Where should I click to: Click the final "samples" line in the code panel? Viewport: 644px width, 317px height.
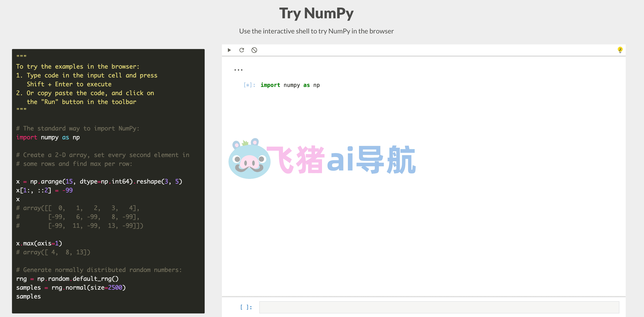(x=28, y=297)
